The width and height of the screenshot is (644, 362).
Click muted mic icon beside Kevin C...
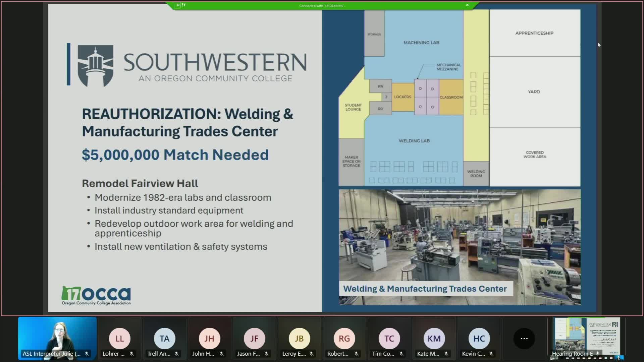tap(491, 354)
